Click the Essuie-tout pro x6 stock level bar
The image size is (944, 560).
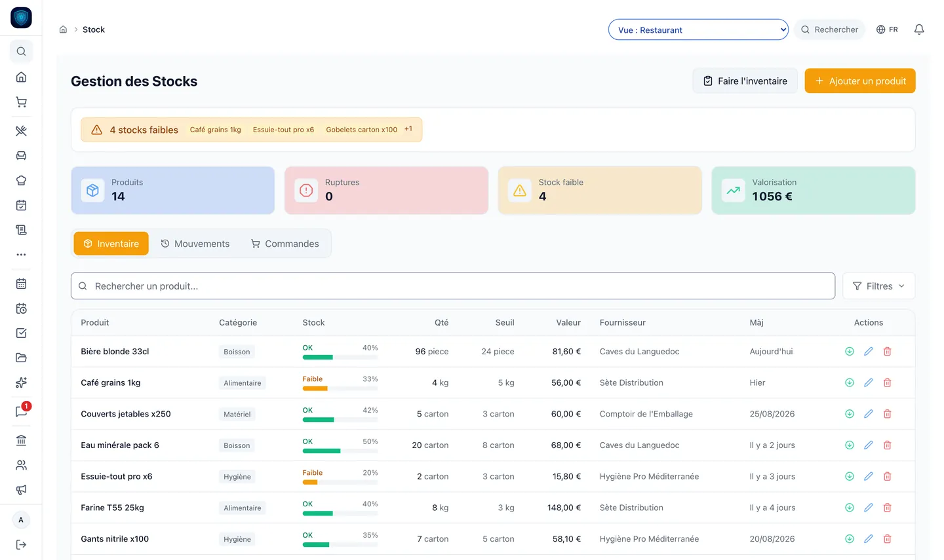340,482
